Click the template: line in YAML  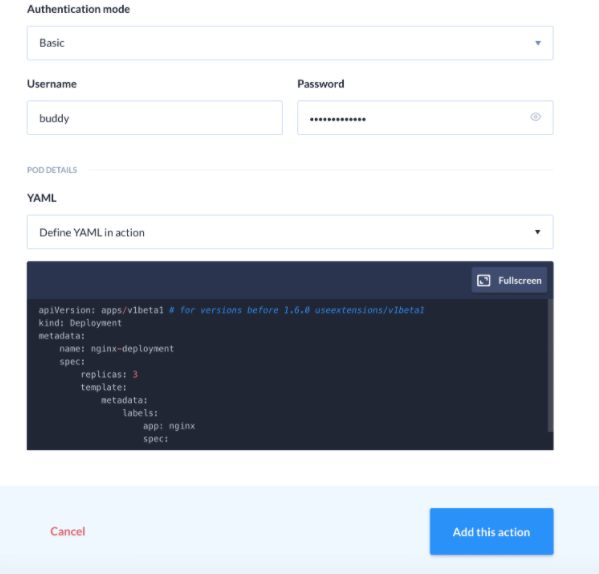pos(103,387)
